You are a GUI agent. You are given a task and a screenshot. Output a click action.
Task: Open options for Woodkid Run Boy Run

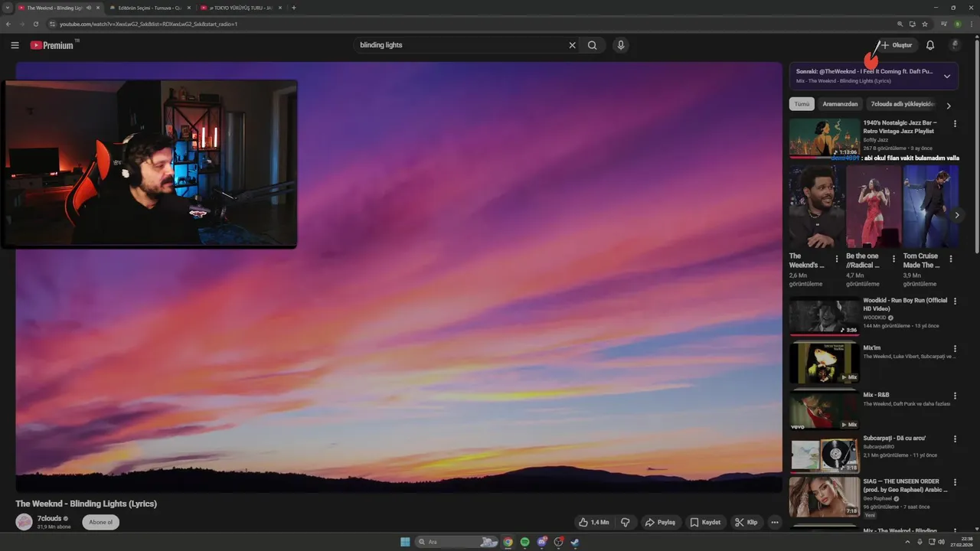point(955,302)
